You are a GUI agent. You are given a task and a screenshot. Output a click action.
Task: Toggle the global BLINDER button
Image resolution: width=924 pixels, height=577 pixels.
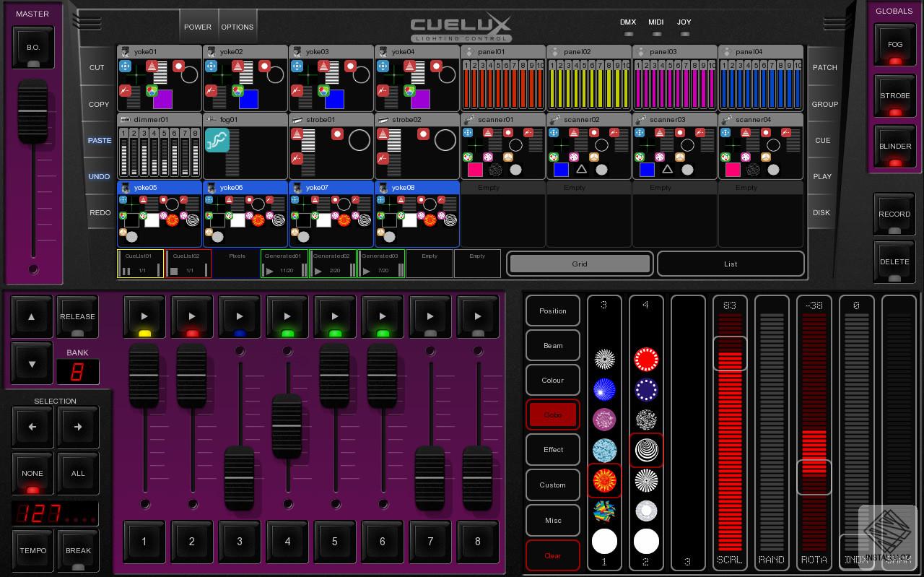tap(895, 147)
